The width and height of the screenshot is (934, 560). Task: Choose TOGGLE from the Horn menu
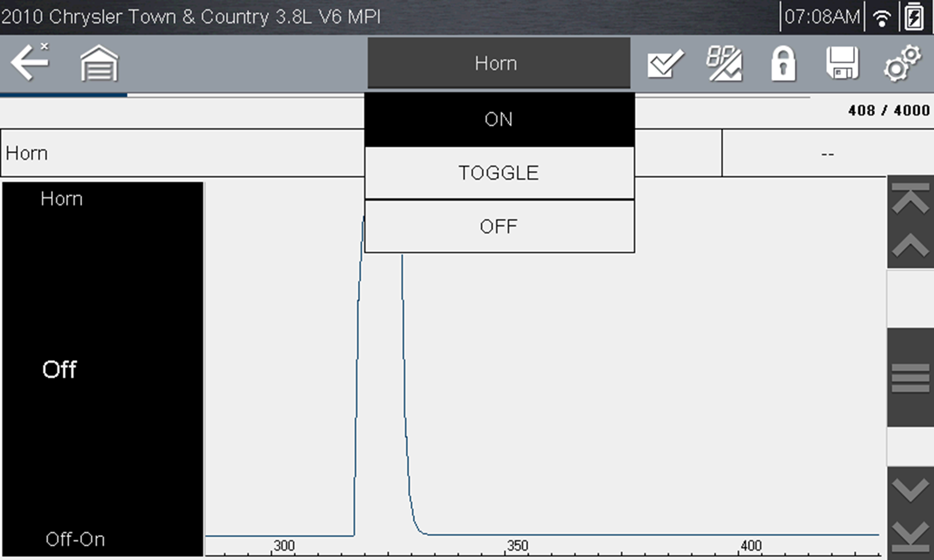[x=499, y=173]
